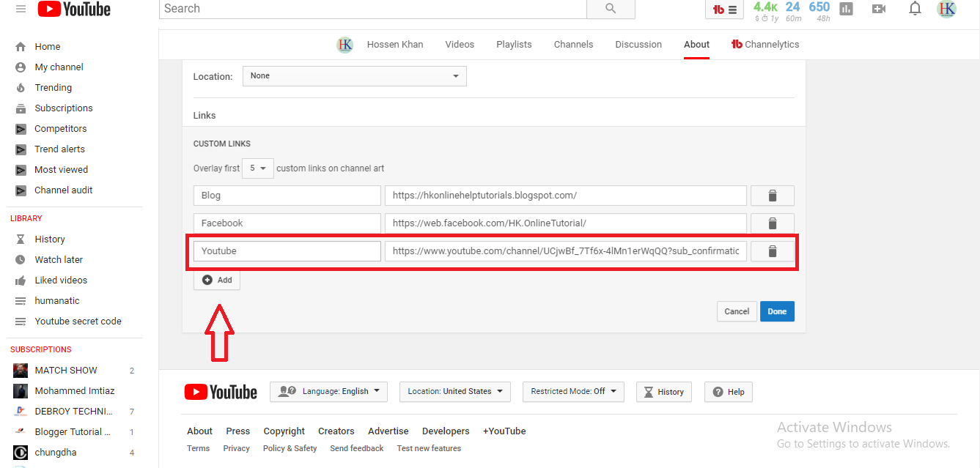
Task: Open the footer Advertise link
Action: click(x=388, y=431)
